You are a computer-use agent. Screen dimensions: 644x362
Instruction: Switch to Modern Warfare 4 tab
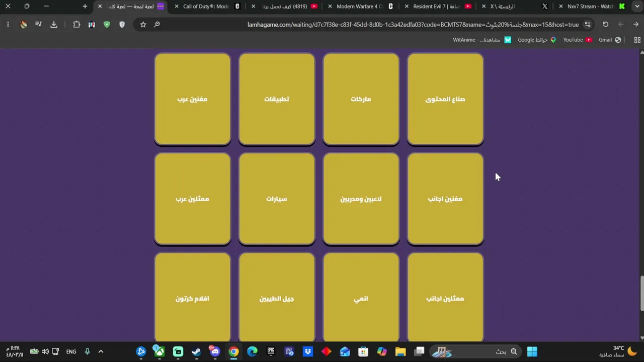point(360,6)
